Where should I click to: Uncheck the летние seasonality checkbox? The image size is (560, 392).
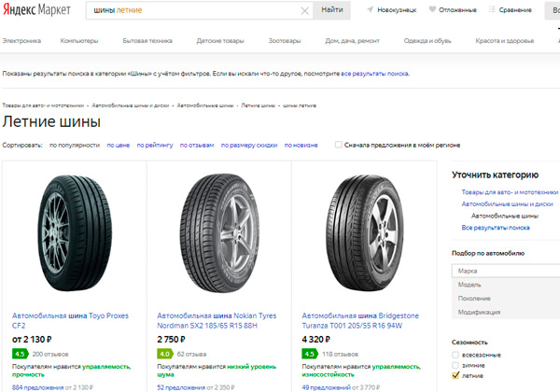click(x=455, y=375)
